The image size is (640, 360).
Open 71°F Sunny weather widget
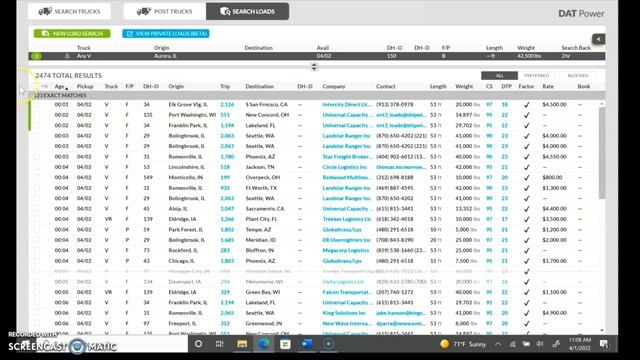click(463, 344)
